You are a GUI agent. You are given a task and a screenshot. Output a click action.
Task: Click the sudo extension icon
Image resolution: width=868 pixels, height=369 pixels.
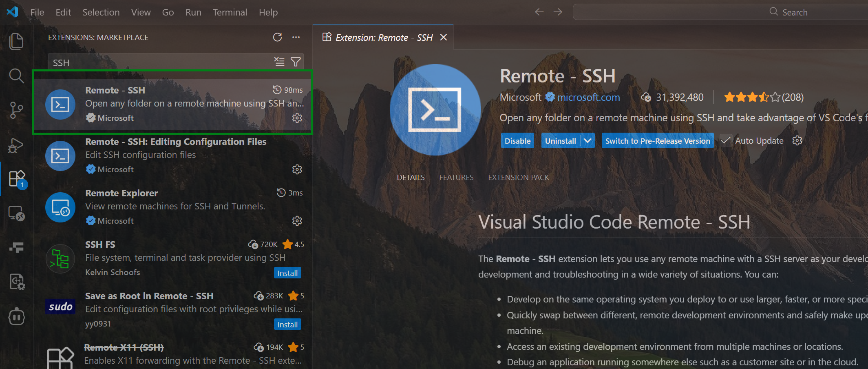60,307
